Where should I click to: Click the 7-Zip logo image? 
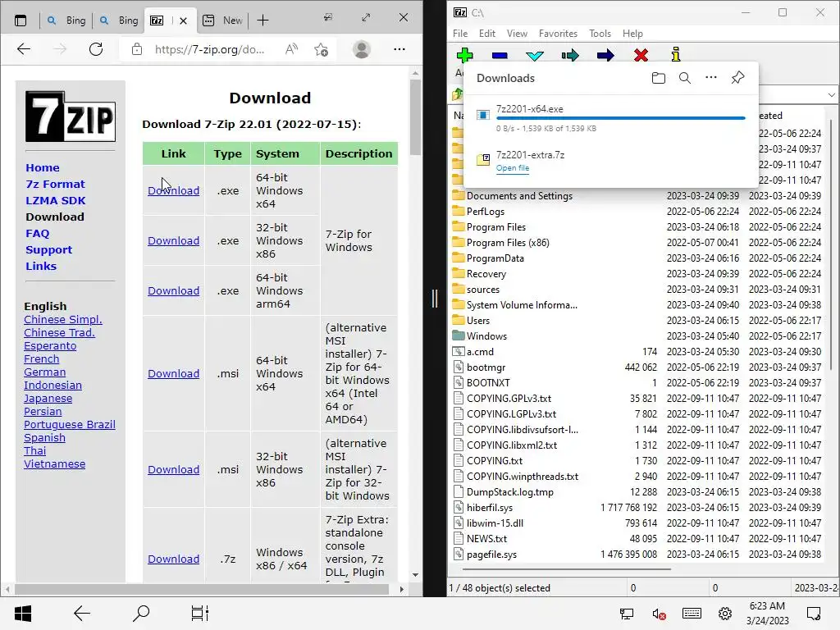71,116
